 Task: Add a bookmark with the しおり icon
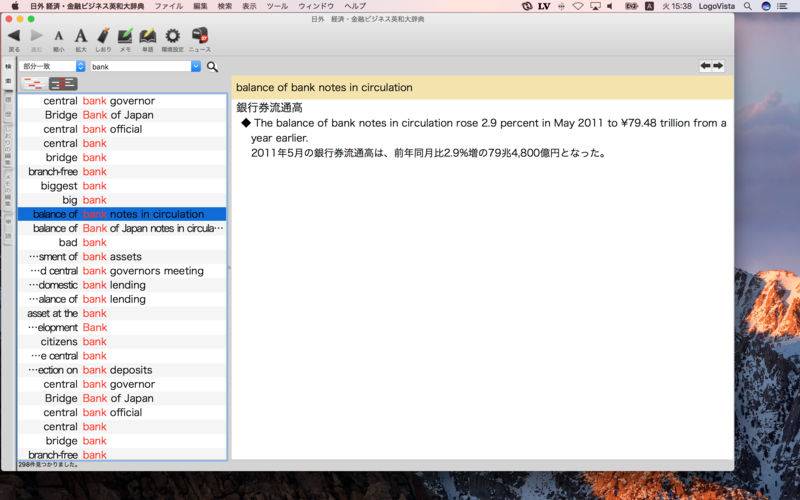pyautogui.click(x=103, y=36)
